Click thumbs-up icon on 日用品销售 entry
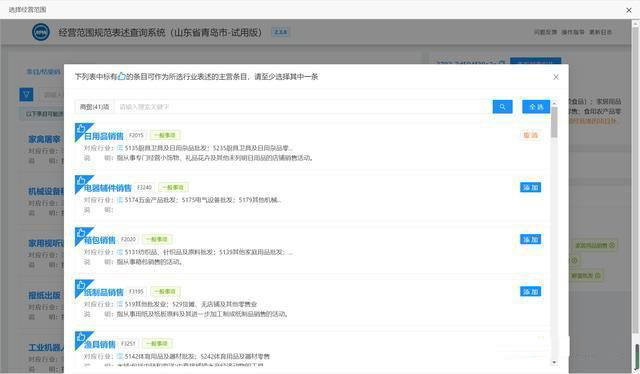Viewport: 640px width, 374px height. pyautogui.click(x=81, y=128)
